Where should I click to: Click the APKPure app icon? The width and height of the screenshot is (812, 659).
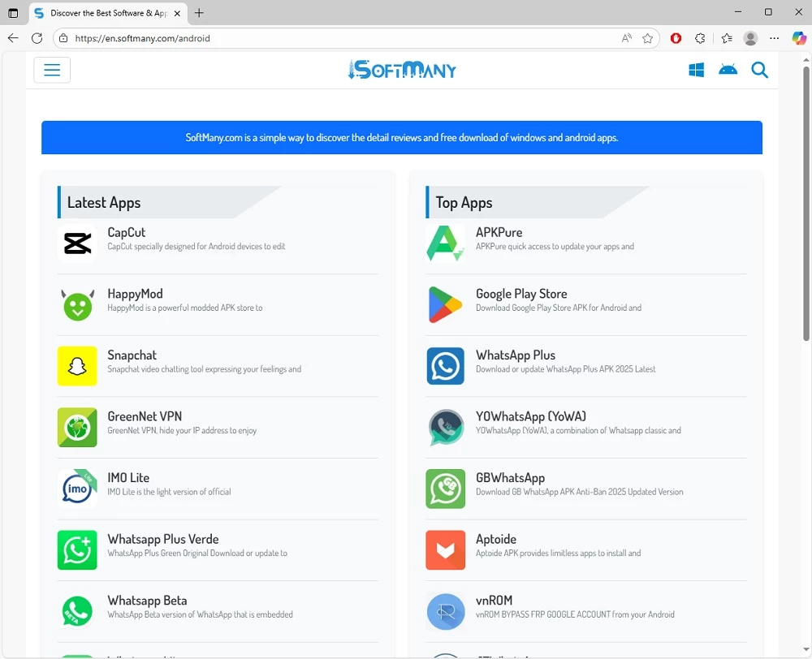coord(446,243)
